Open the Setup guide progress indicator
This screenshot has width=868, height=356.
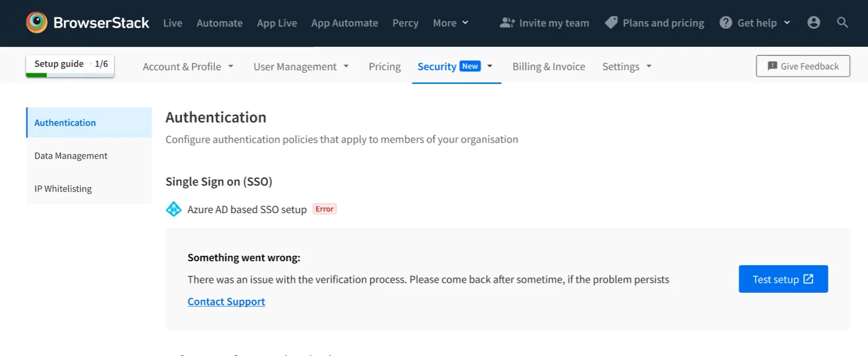pyautogui.click(x=70, y=65)
